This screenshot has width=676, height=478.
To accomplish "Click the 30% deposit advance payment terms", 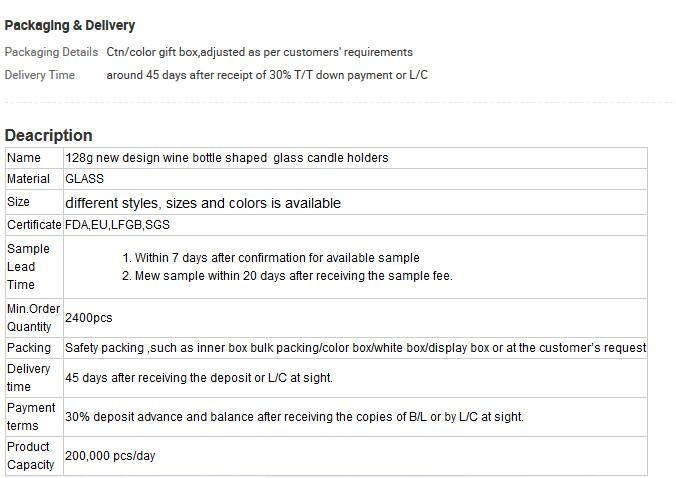I will pyautogui.click(x=294, y=417).
